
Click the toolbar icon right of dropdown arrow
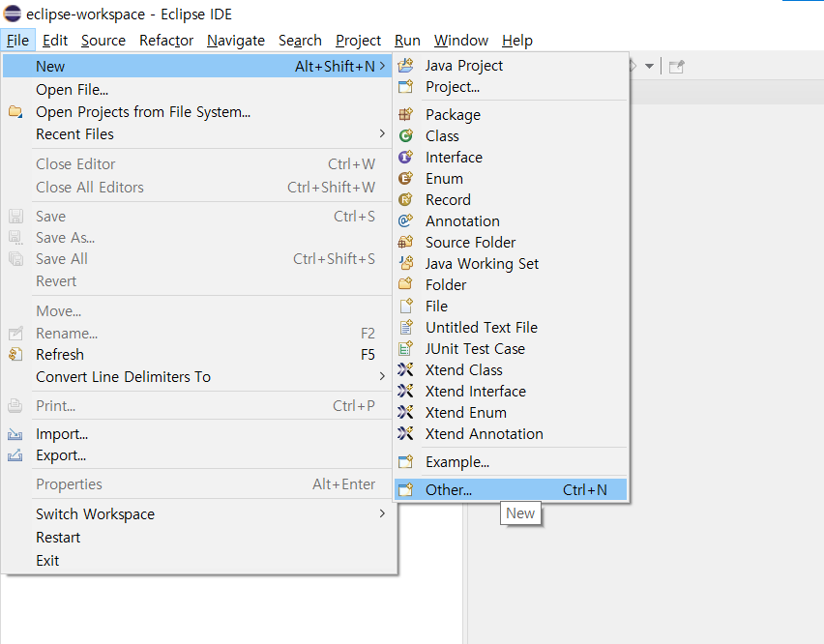[676, 67]
